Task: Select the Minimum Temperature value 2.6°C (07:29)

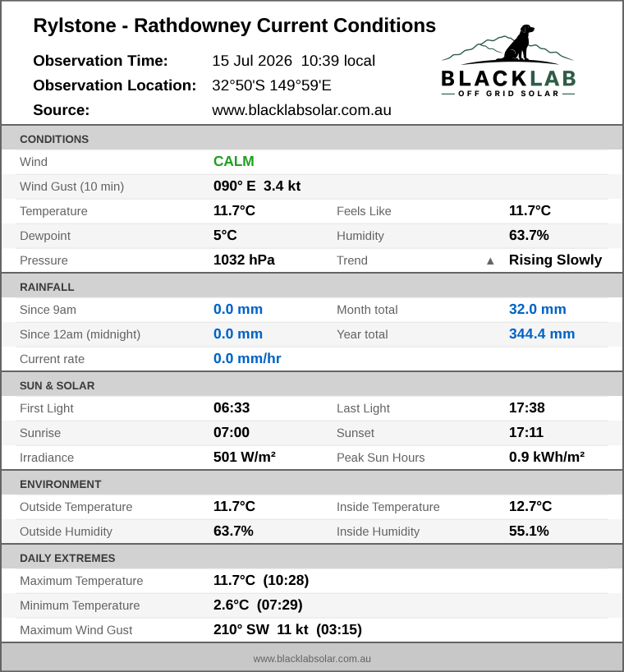Action: (x=259, y=605)
